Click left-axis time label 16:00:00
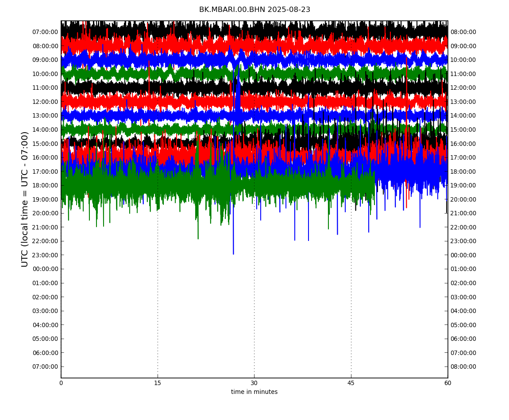Viewport: 509px width, 420px height. click(45, 158)
